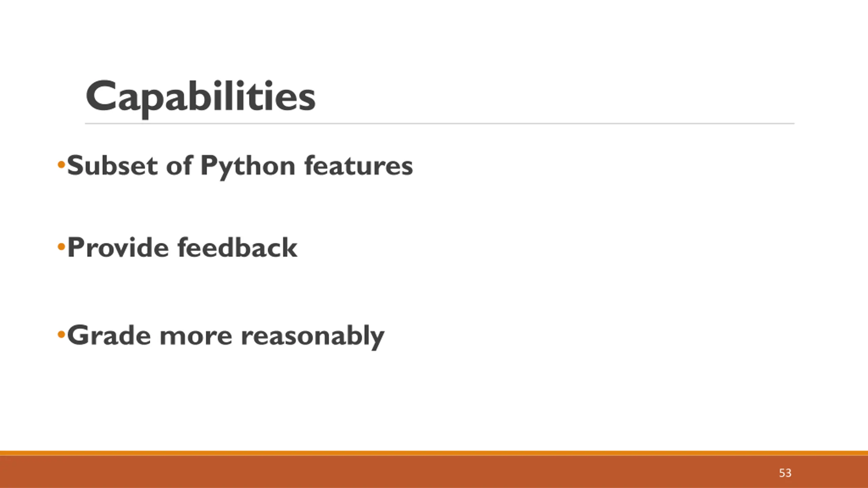Screen dimensions: 868x488
Task: Click the word "more" in third bullet
Action: tap(196, 336)
